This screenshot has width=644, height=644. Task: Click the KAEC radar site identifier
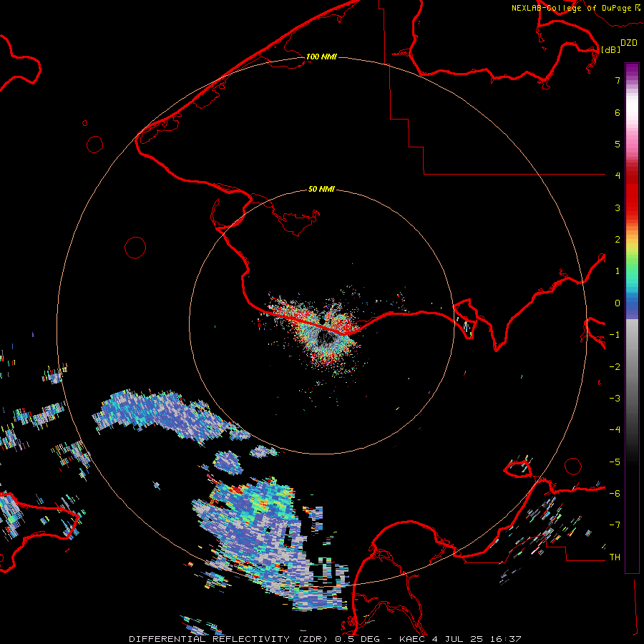(412, 639)
